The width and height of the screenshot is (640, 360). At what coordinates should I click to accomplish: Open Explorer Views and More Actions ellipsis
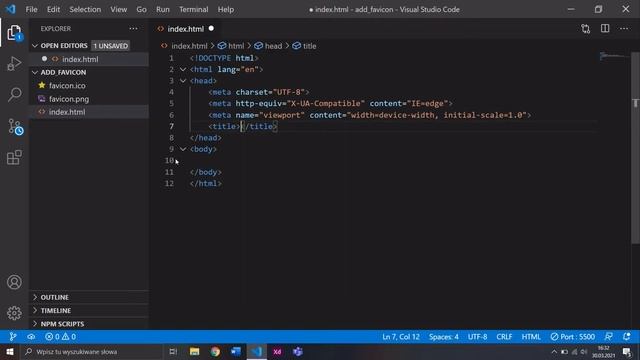point(133,29)
